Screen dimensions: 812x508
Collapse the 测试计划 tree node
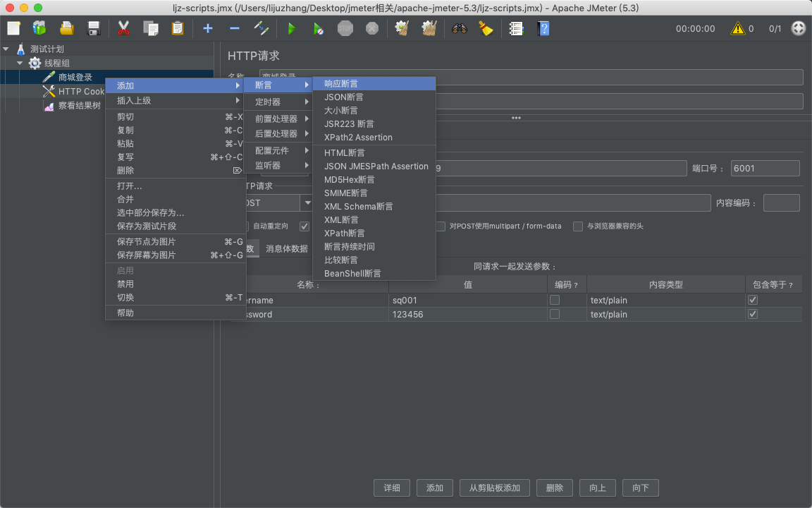pos(6,49)
